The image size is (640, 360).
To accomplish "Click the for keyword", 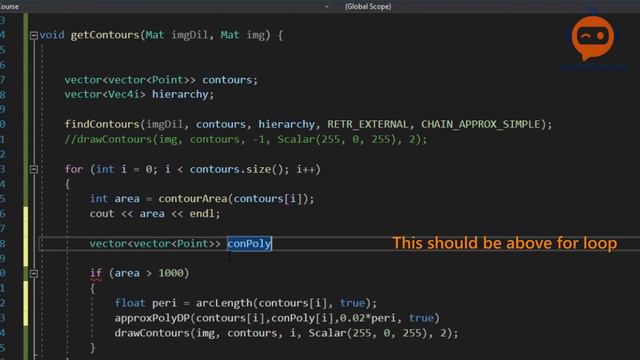I will coord(74,169).
